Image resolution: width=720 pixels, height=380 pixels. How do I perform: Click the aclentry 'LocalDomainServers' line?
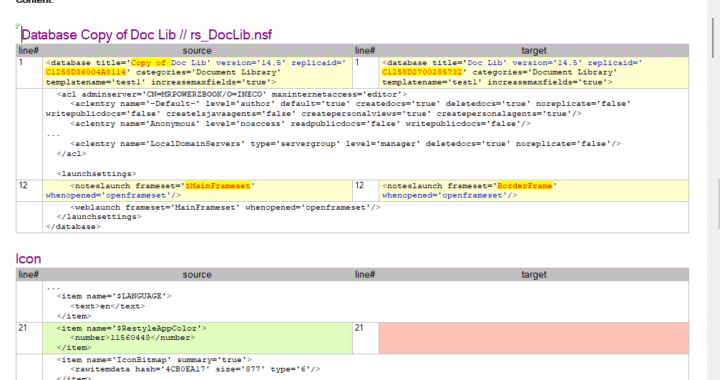click(x=346, y=144)
